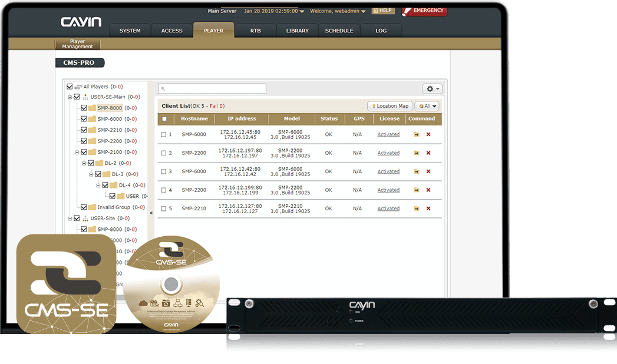Check the row 1 SMP-6000 client checkbox
Screen dimensions: 617x364
coord(164,135)
